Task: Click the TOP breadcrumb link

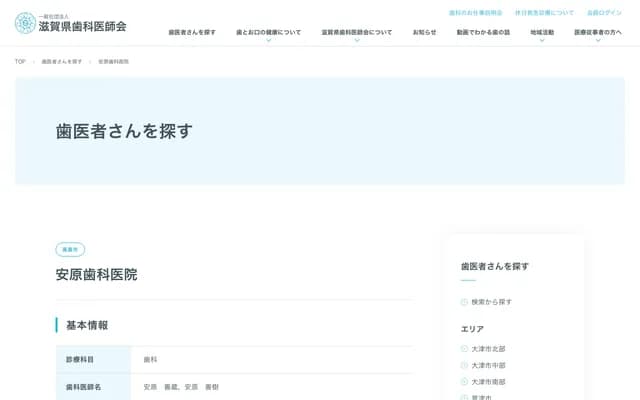Action: pyautogui.click(x=20, y=62)
